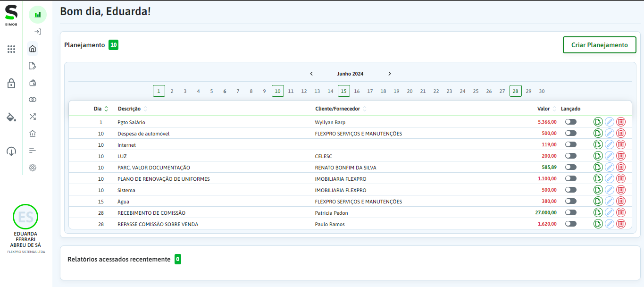Advance to next month with right chevron

(x=390, y=74)
